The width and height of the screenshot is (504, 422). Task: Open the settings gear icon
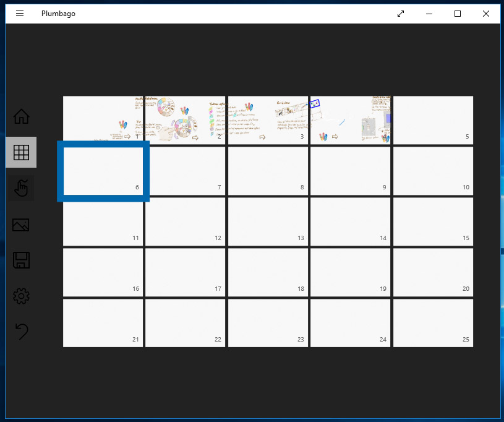(x=21, y=296)
